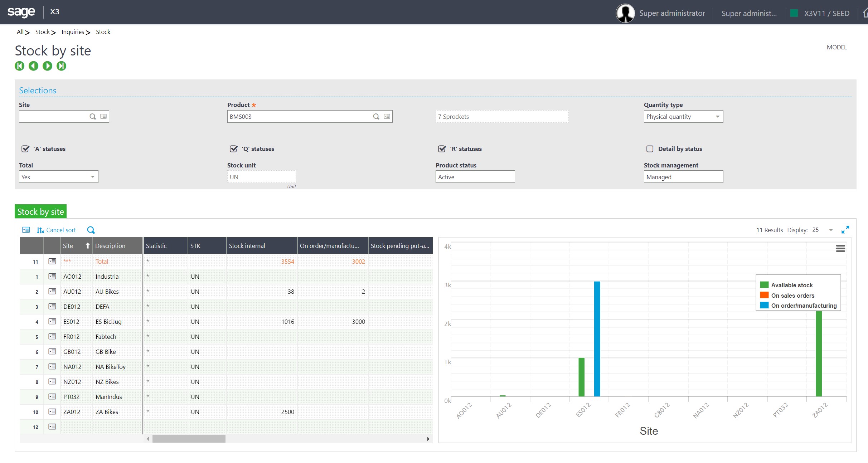Click the On order/manufactu... column header
This screenshot has height=463, width=868.
(x=333, y=246)
